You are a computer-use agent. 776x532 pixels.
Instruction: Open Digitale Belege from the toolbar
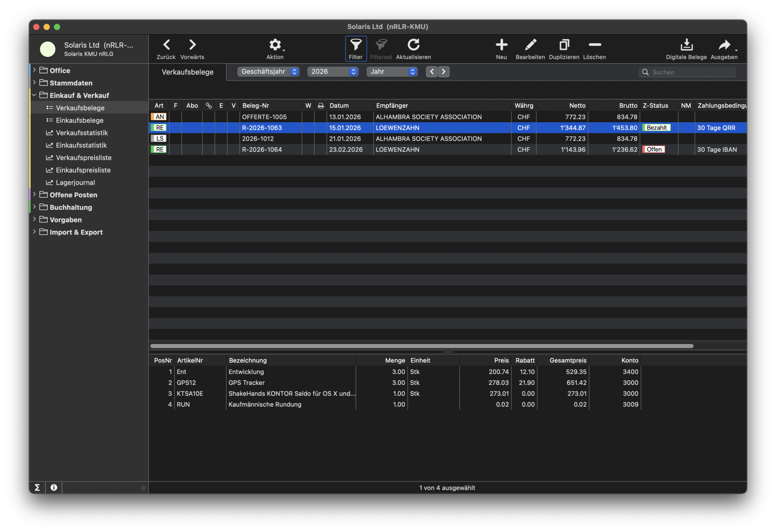(x=686, y=45)
